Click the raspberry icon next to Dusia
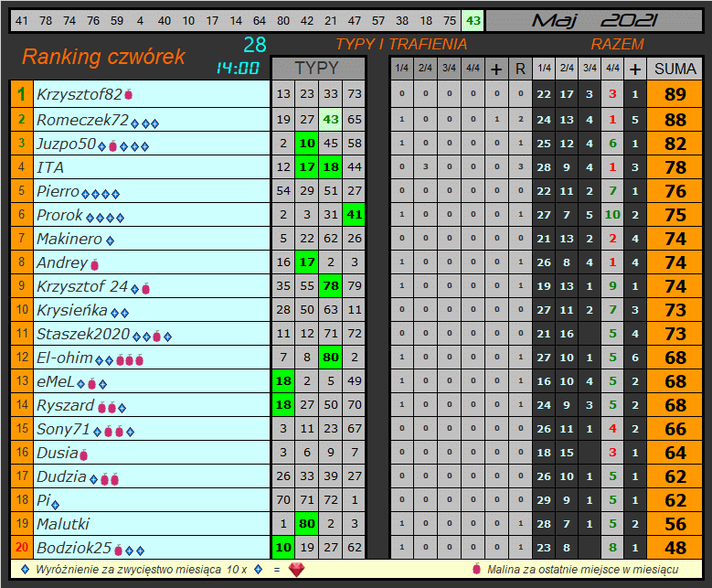 [x=83, y=454]
